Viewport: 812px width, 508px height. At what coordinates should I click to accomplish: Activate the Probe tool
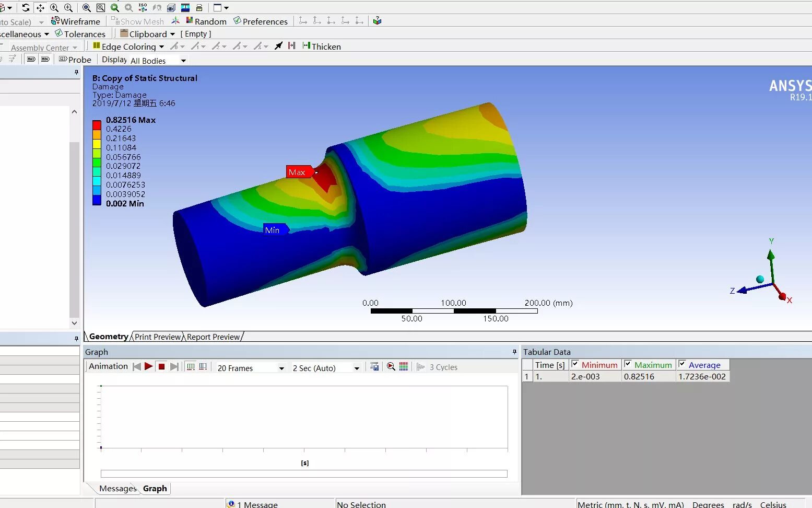coord(75,60)
